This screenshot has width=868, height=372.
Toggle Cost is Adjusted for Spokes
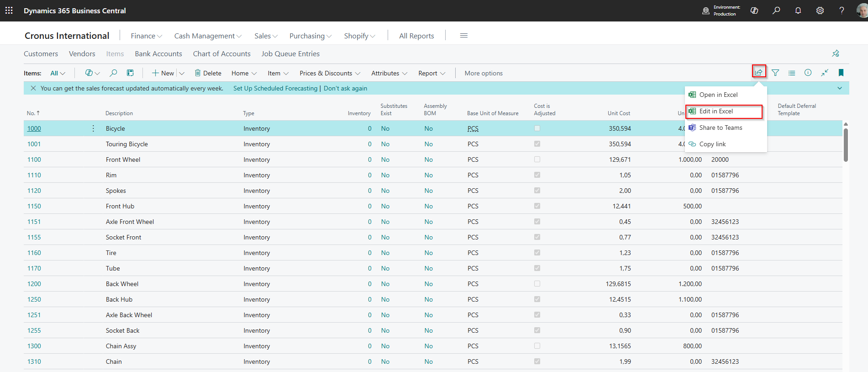[x=537, y=191]
